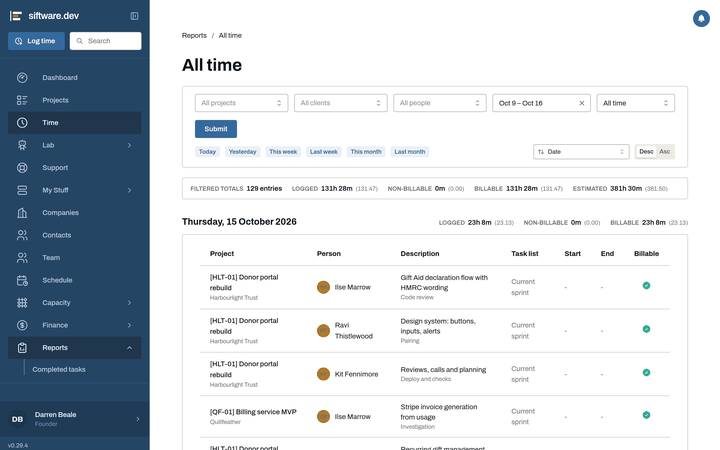The width and height of the screenshot is (720, 450).
Task: Switch sort order to Asc
Action: [x=664, y=152]
